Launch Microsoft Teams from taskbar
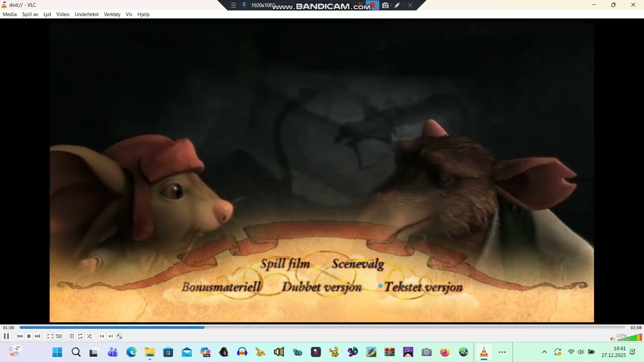This screenshot has height=362, width=644. point(113,352)
